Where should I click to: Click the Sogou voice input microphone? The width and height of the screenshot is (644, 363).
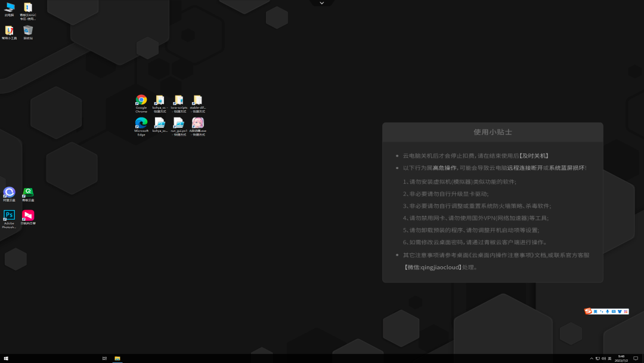point(608,311)
